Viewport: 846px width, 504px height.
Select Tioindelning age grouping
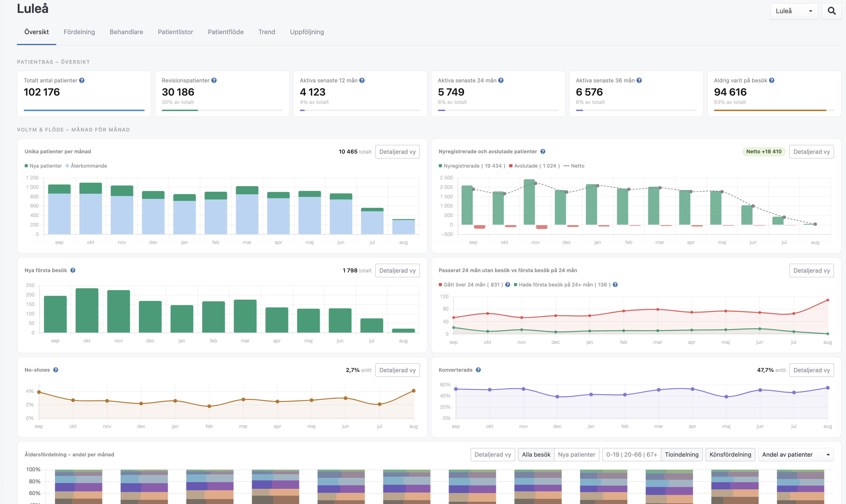pos(681,454)
